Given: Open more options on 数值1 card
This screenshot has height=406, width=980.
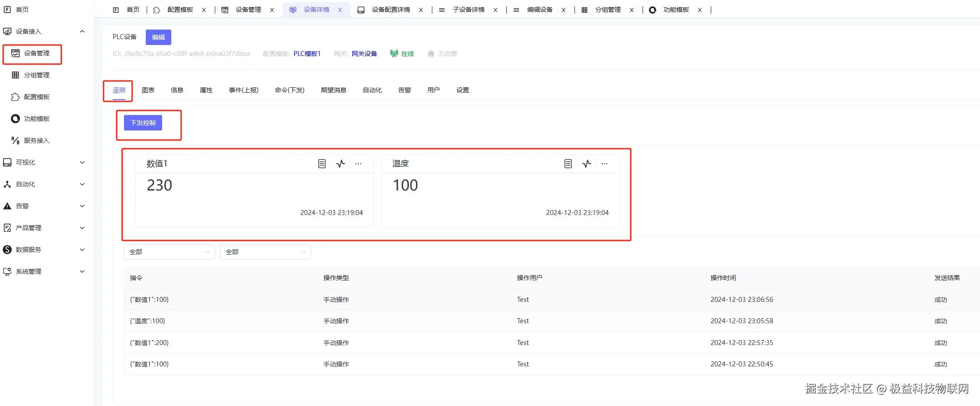Looking at the screenshot, I should (x=358, y=164).
